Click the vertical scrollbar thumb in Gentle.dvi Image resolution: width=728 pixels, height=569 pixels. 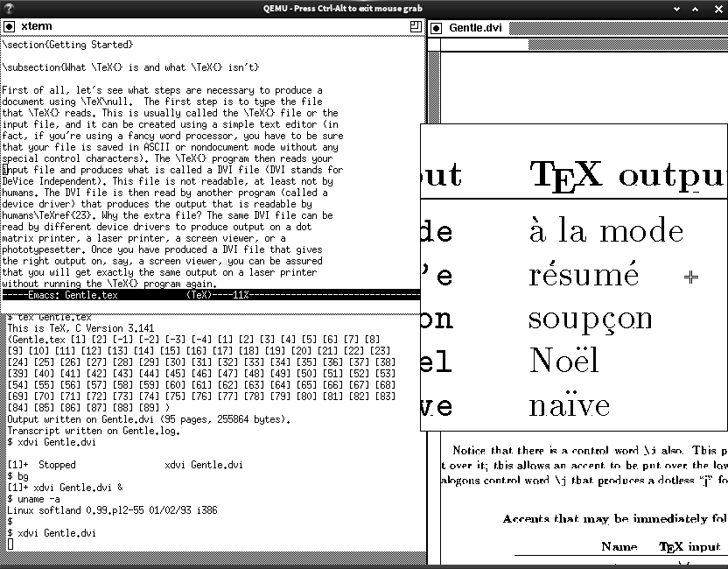(434, 88)
